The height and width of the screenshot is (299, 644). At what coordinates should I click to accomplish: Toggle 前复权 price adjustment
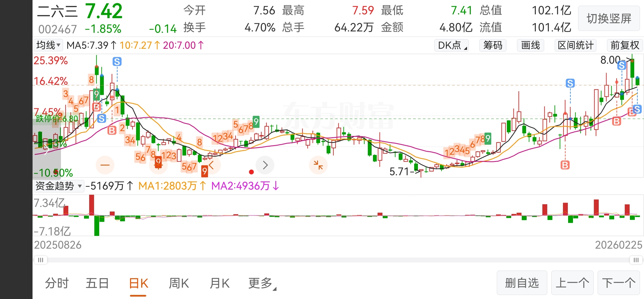[x=625, y=45]
